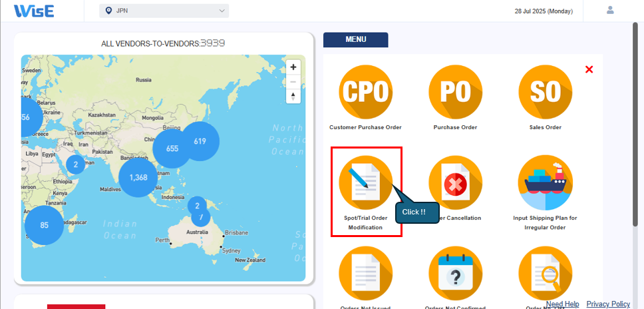The width and height of the screenshot is (644, 309).
Task: Open Spot/Trial Order Modification icon
Action: point(365,182)
